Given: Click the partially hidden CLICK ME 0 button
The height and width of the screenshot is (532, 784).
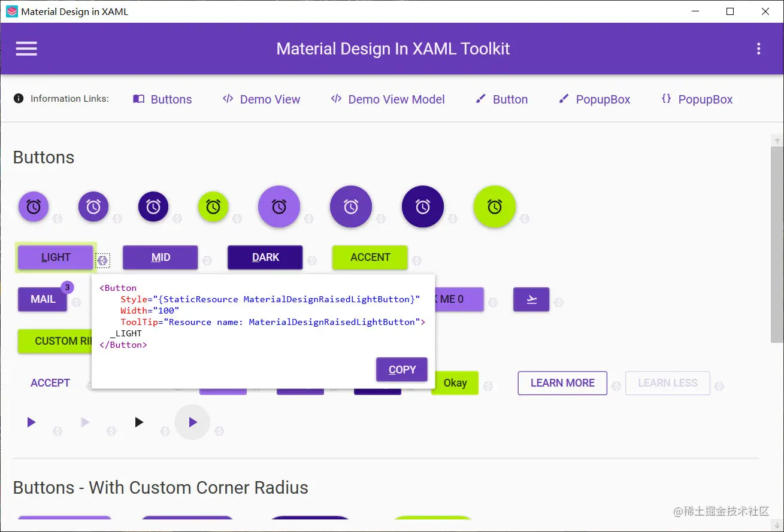Looking at the screenshot, I should click(x=459, y=299).
